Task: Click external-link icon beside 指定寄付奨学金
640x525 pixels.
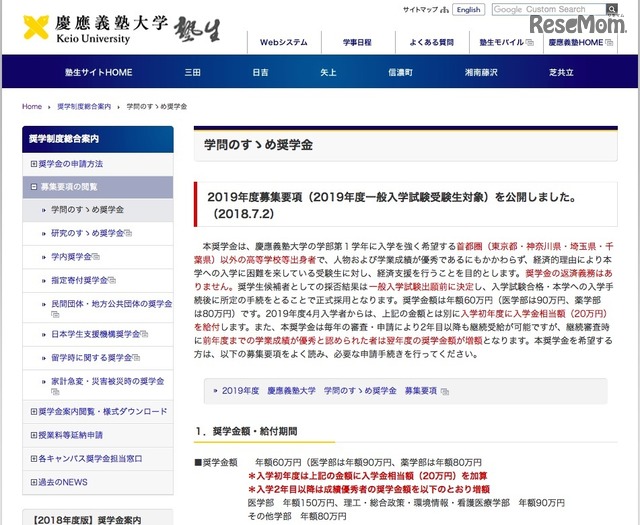Action: coord(111,282)
